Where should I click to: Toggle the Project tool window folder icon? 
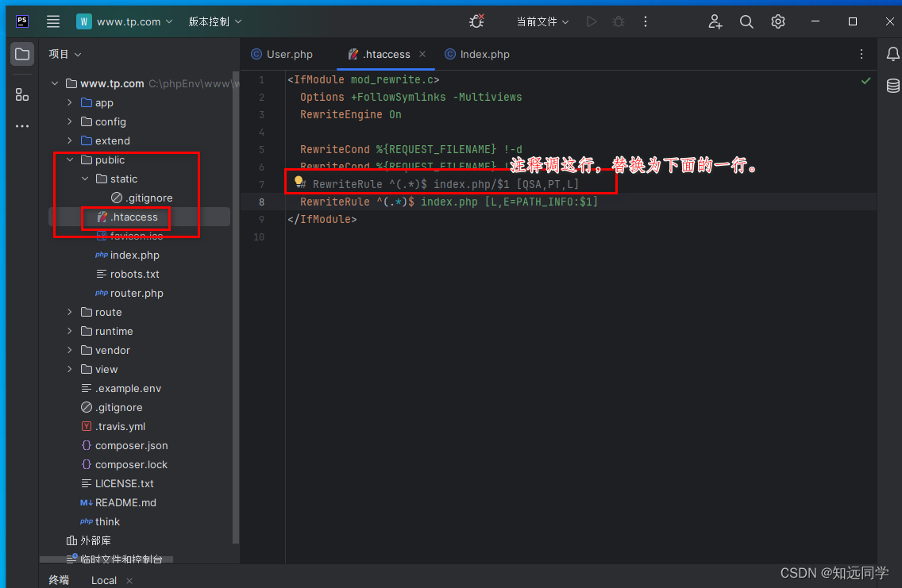tap(22, 55)
